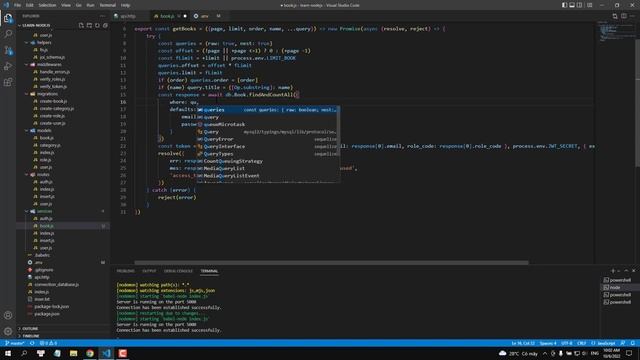This screenshot has height=360, width=640.
Task: Refresh the Explorer file tree
Action: click(x=97, y=25)
